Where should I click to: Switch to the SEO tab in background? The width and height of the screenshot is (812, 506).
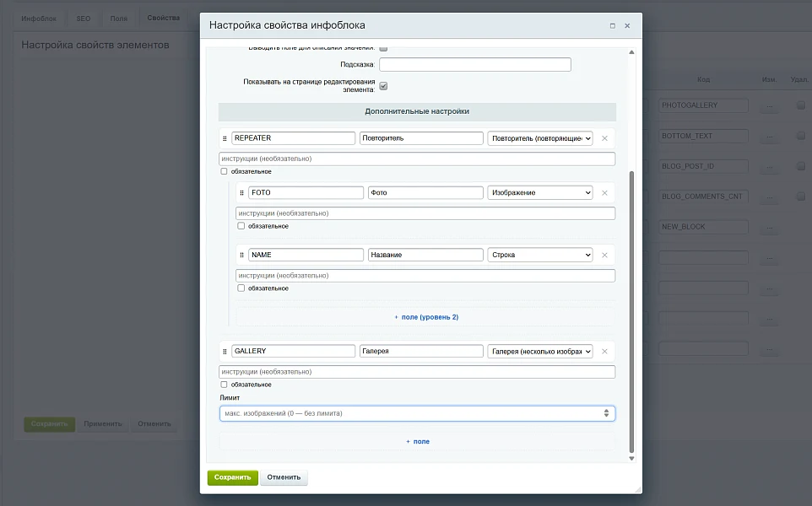click(84, 19)
